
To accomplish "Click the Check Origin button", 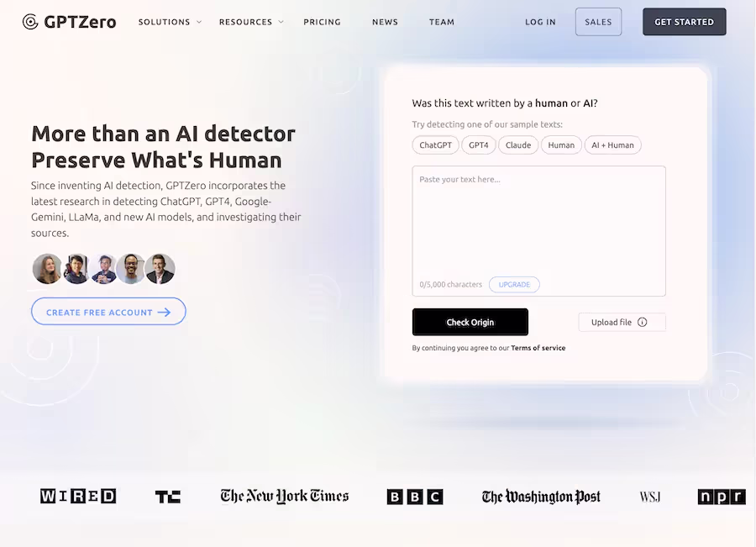I will 470,322.
